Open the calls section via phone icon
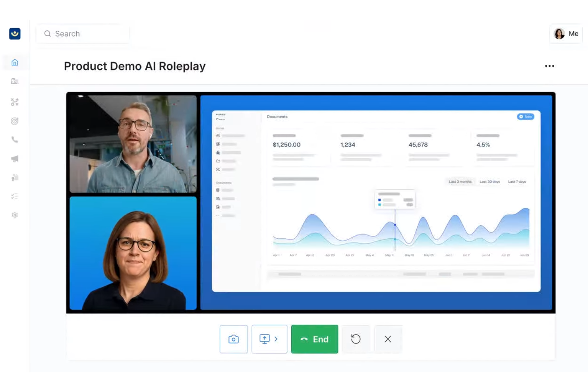This screenshot has height=392, width=588. coord(15,139)
